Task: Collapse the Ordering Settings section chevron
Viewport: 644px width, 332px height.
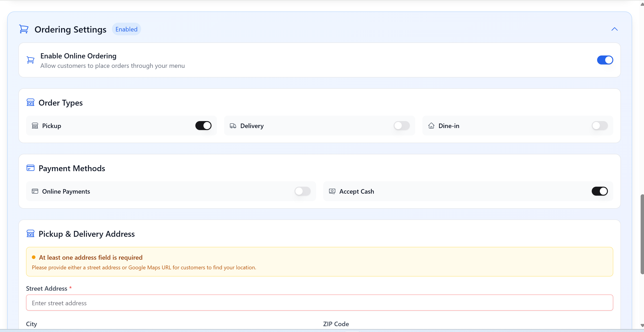Action: [x=614, y=29]
